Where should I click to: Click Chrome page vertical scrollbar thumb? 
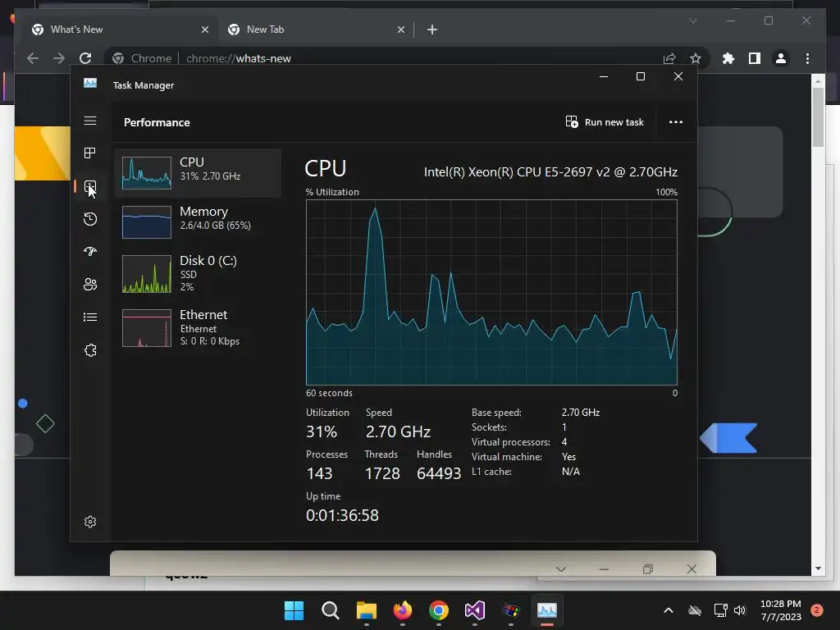click(x=818, y=116)
